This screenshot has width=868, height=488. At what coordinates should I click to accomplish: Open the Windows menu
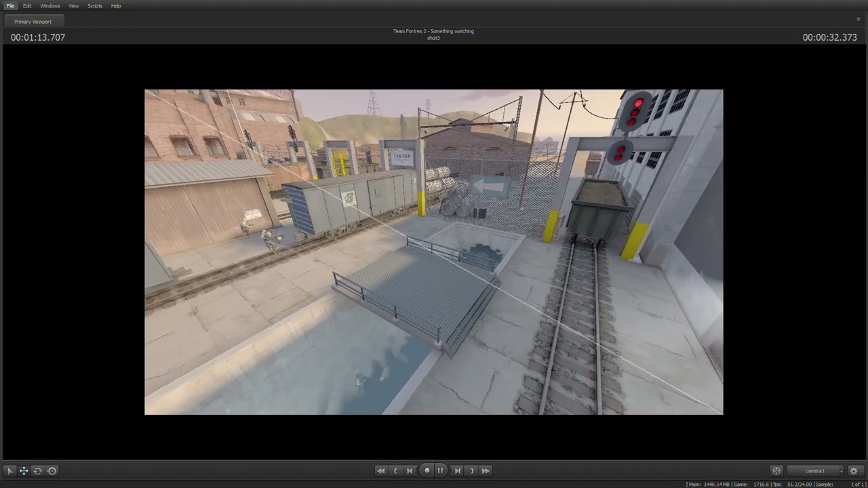[50, 6]
